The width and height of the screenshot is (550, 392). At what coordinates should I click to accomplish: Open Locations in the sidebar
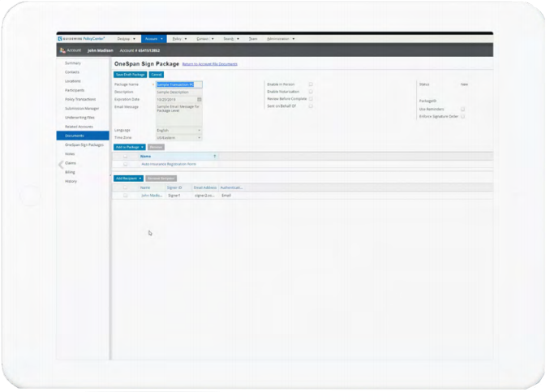[73, 81]
